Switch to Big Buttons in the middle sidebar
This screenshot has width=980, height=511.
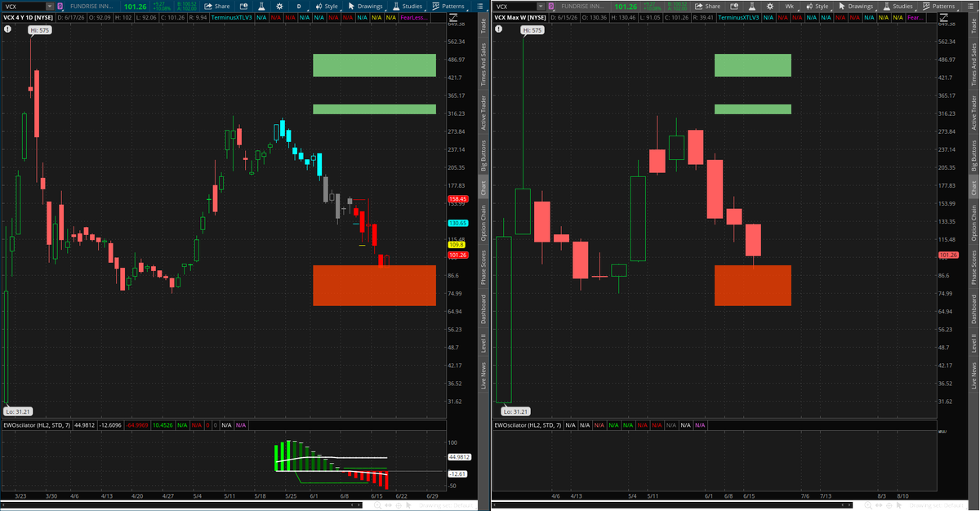tap(483, 155)
